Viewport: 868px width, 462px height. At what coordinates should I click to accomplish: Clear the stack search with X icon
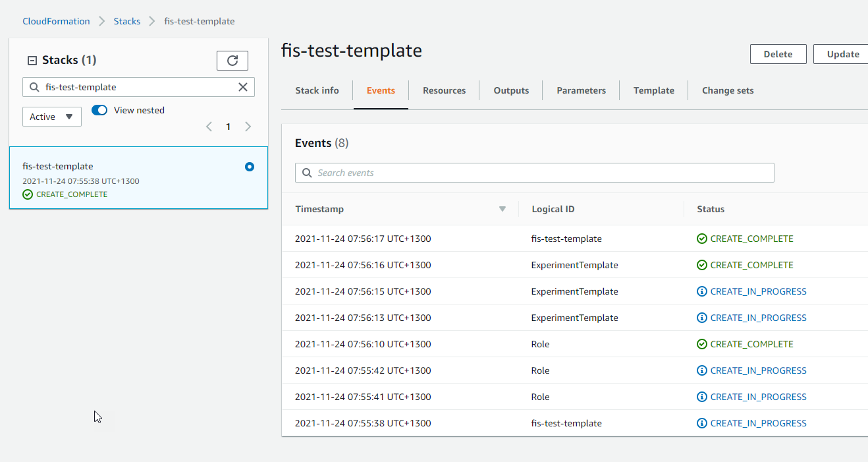(242, 87)
